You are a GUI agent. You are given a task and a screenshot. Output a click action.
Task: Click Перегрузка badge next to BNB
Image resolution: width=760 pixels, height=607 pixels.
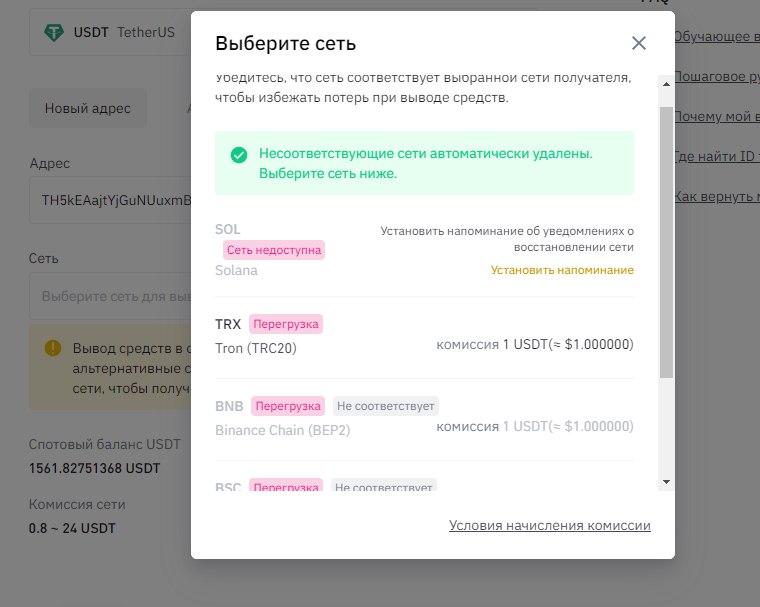tap(288, 406)
